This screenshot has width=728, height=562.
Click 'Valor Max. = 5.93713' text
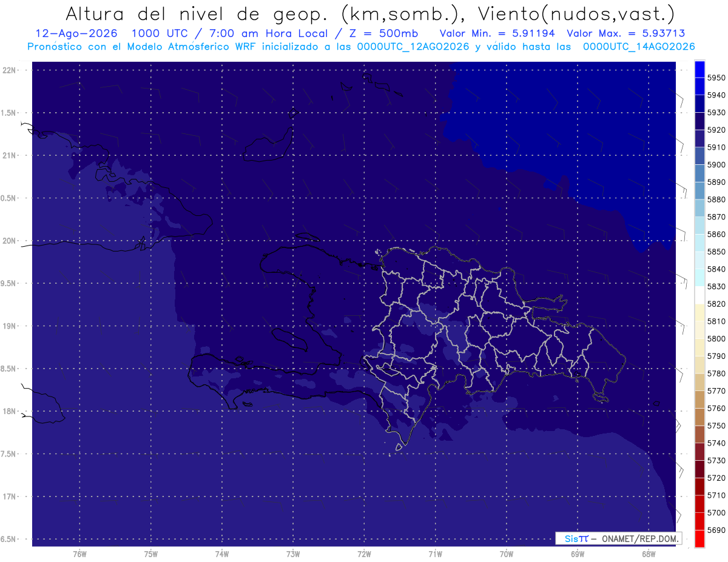(x=625, y=34)
